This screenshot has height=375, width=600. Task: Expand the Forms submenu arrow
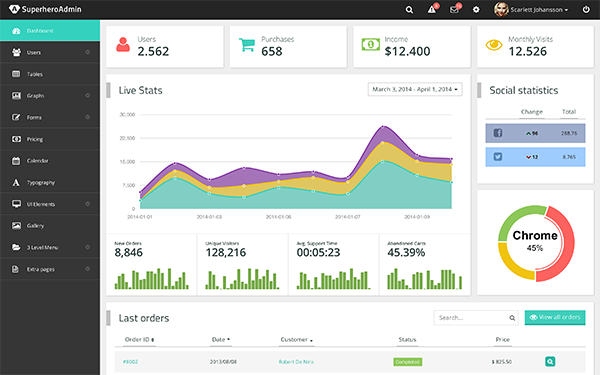pyautogui.click(x=88, y=117)
